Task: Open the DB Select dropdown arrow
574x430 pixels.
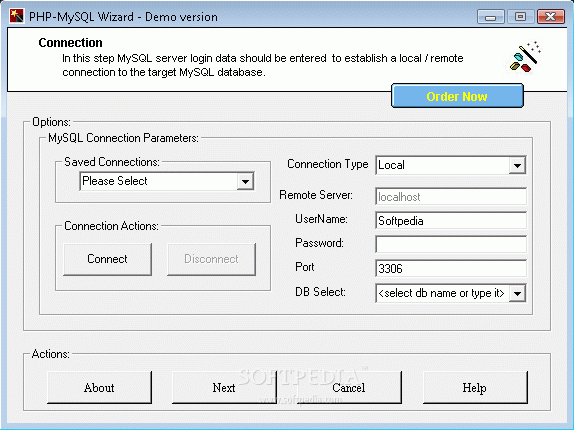Action: pos(517,293)
